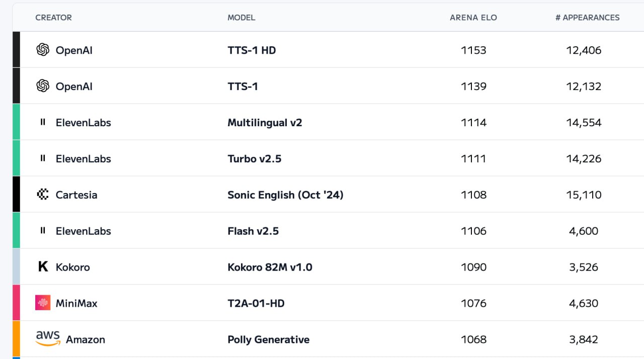Click the orange color bar beside Amazon

click(16, 339)
